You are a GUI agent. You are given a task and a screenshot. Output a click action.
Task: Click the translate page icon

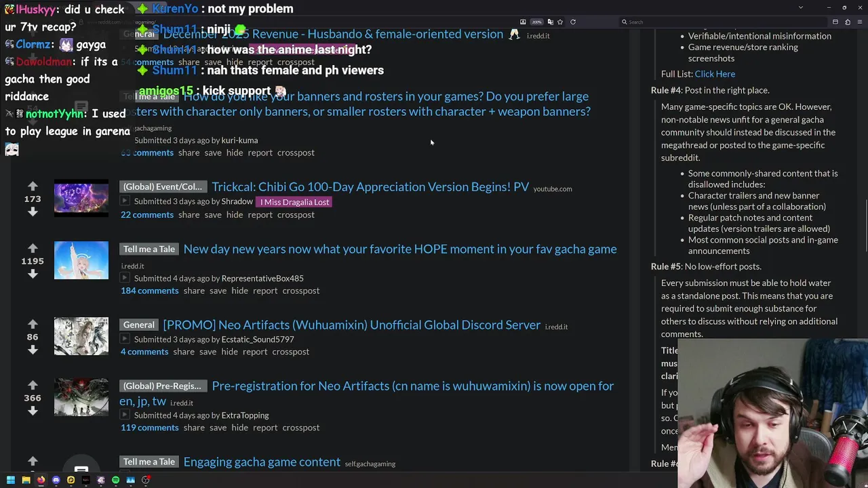click(x=550, y=22)
